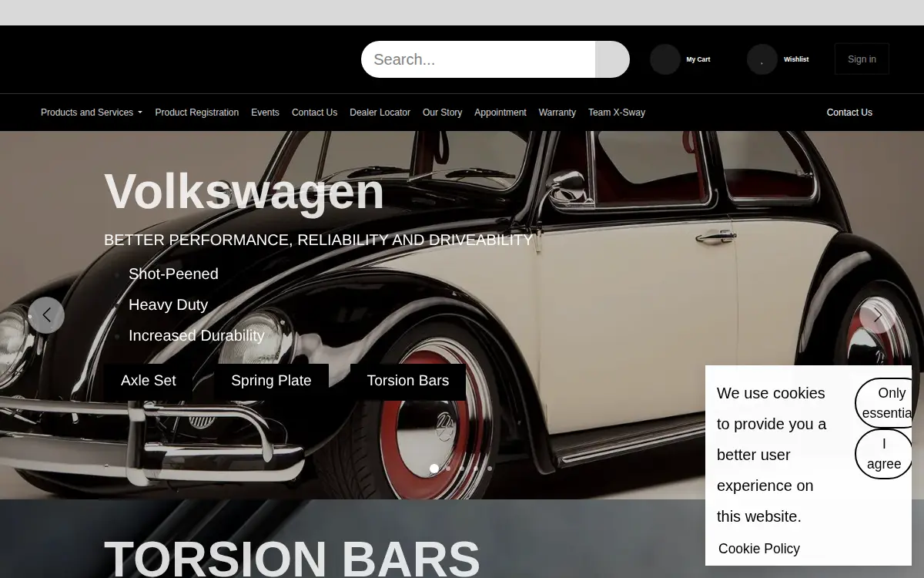Open the Team X-Sway menu item
The width and height of the screenshot is (924, 578).
pyautogui.click(x=617, y=113)
